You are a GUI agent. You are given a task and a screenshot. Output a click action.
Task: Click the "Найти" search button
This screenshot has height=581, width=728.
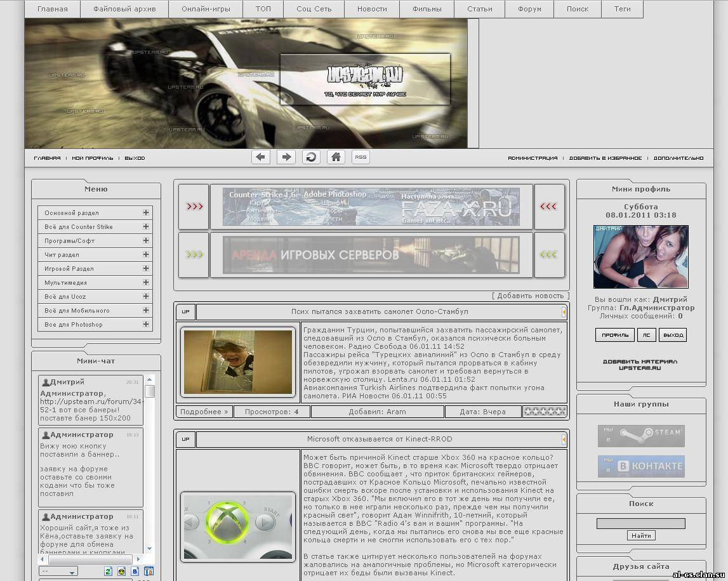coord(641,535)
